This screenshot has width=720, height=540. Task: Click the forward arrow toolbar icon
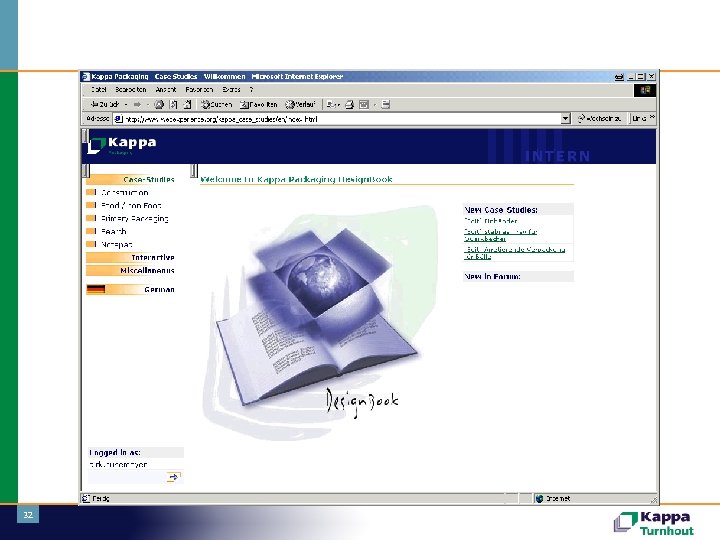pos(137,105)
